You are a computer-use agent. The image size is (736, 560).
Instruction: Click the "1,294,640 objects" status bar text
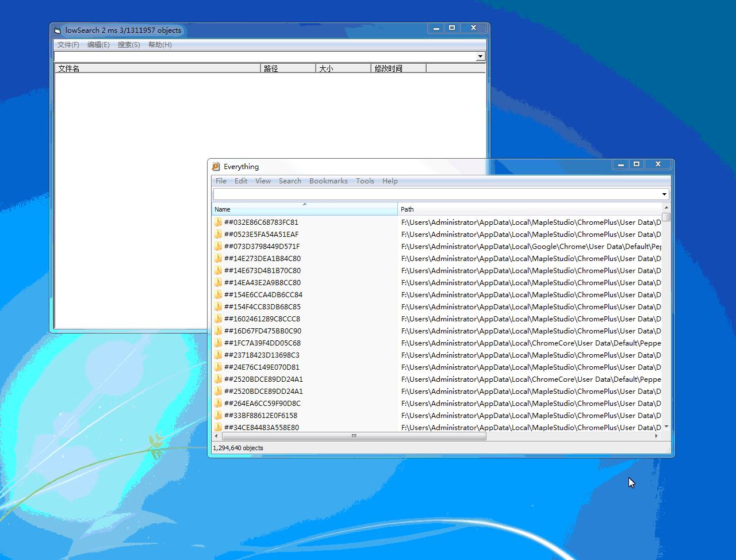[238, 448]
